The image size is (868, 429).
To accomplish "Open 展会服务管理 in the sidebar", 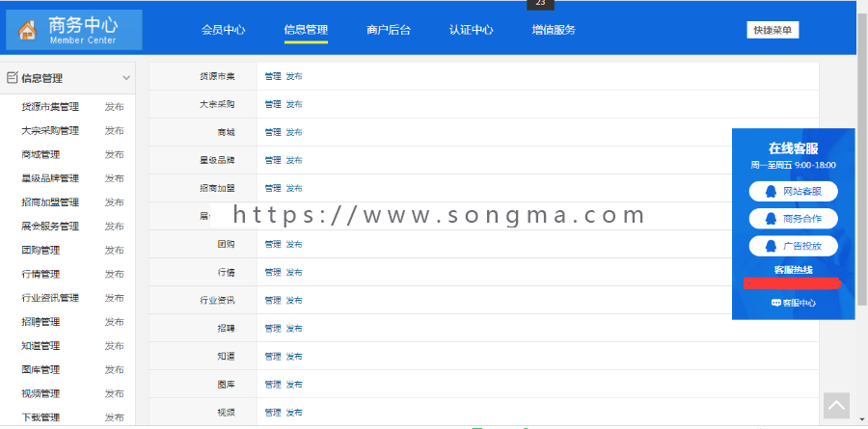I will click(x=50, y=226).
